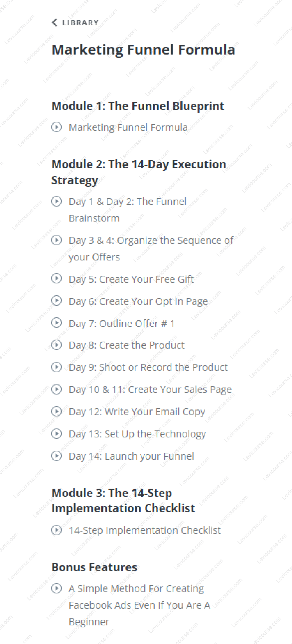Click the play icon next to Day 5: Create Your Free Gift
Viewport: 292px width, 644px height.
(x=57, y=279)
